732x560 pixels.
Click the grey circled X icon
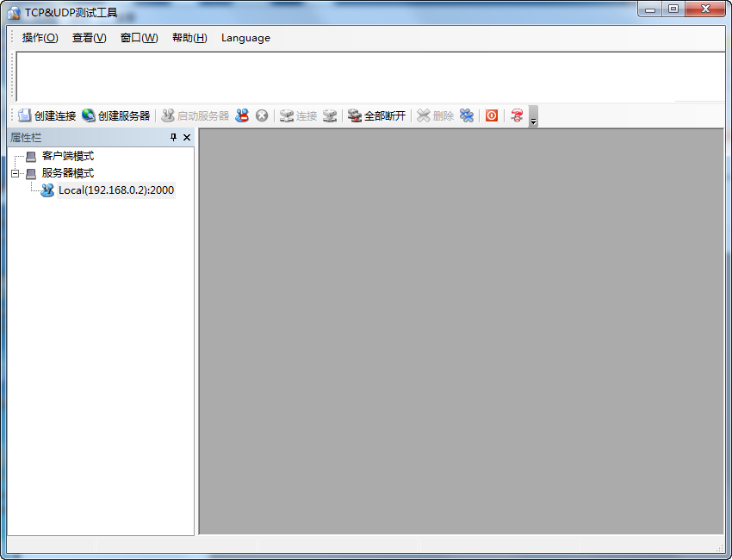click(x=262, y=115)
